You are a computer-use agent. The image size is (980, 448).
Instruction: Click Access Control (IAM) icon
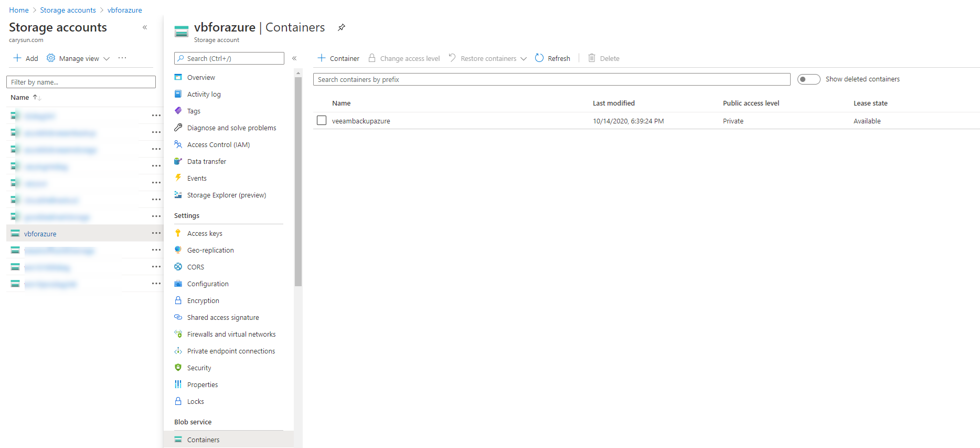[178, 144]
